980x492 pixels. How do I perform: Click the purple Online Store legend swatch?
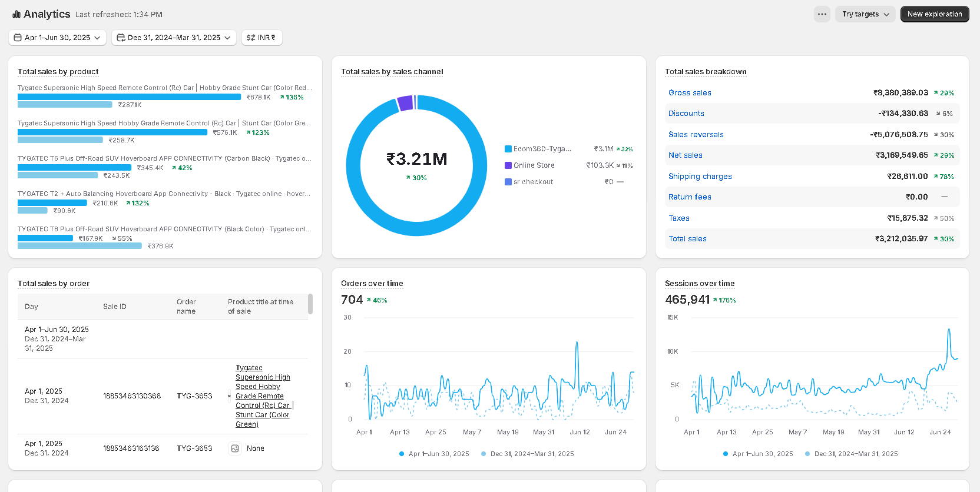point(508,165)
